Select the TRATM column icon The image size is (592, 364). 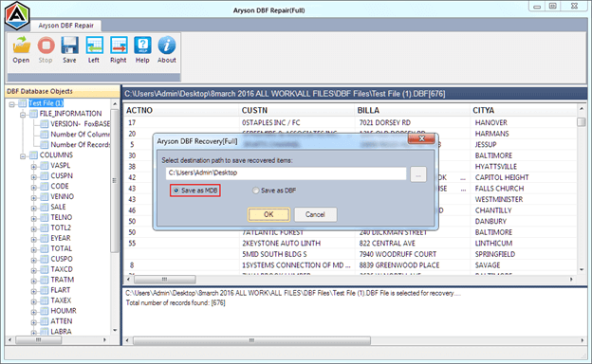[x=45, y=280]
